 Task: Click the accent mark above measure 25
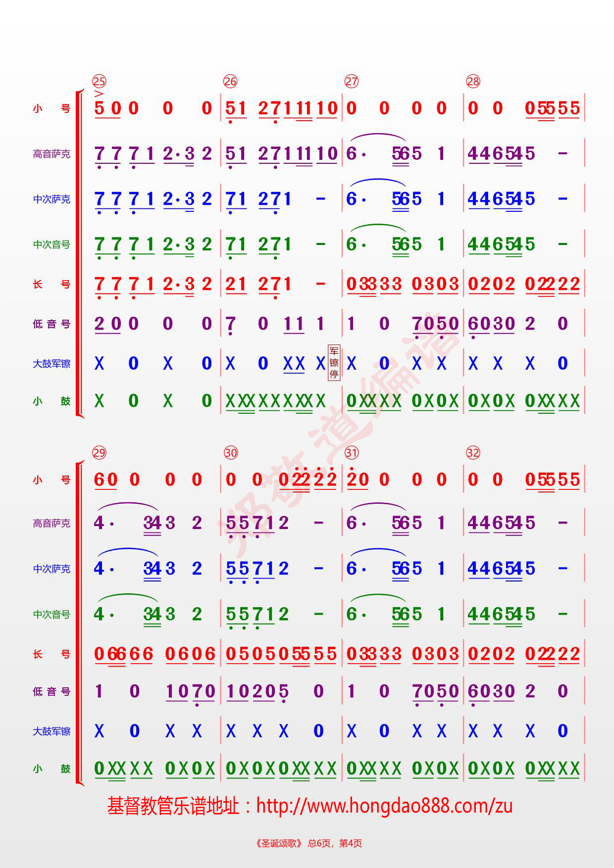coord(99,93)
